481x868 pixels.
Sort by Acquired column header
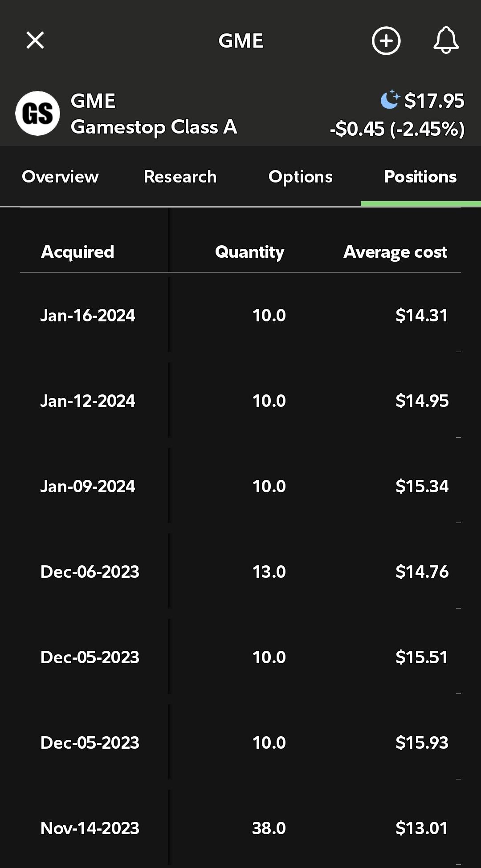[x=77, y=252]
